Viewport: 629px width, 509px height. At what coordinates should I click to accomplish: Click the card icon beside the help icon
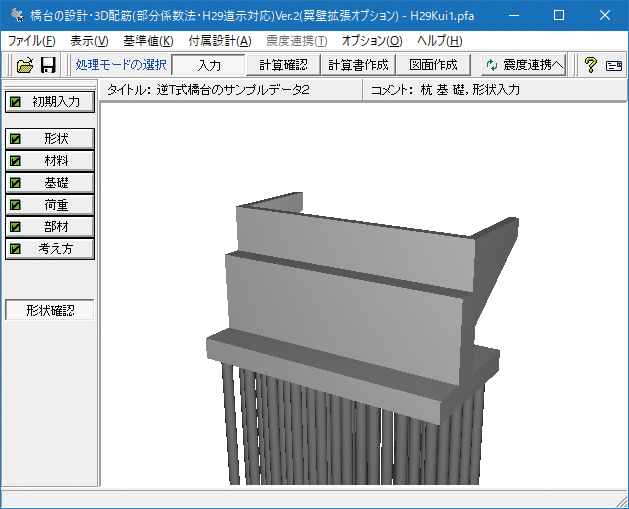(x=614, y=65)
